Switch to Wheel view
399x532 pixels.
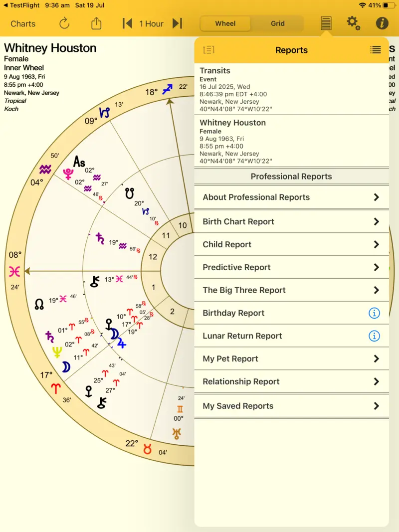[x=225, y=23]
